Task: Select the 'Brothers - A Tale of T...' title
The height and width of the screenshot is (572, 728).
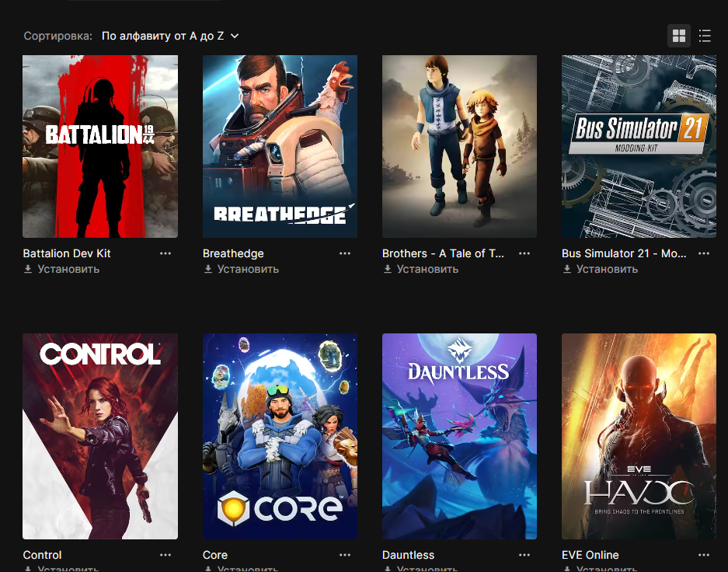Action: pyautogui.click(x=443, y=253)
